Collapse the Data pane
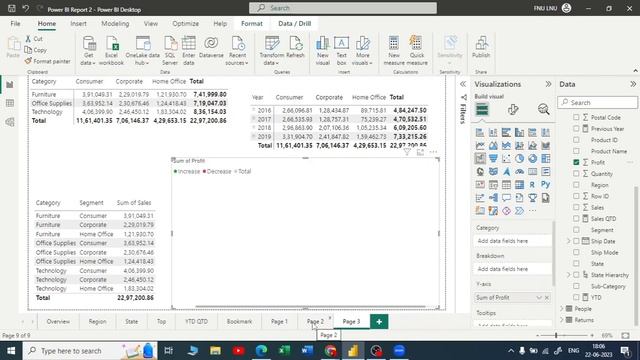640x360 pixels. pos(633,84)
